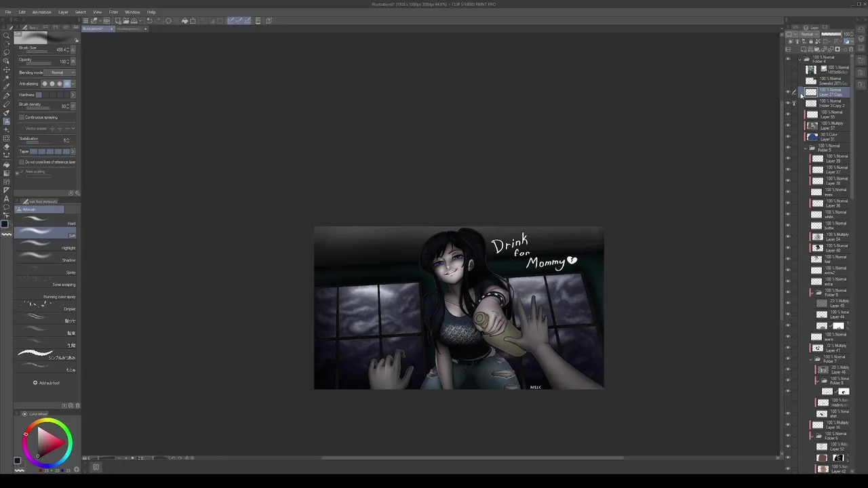Open the Blending mode Normal dropdown
Screen dimensions: 868x488
[60, 73]
